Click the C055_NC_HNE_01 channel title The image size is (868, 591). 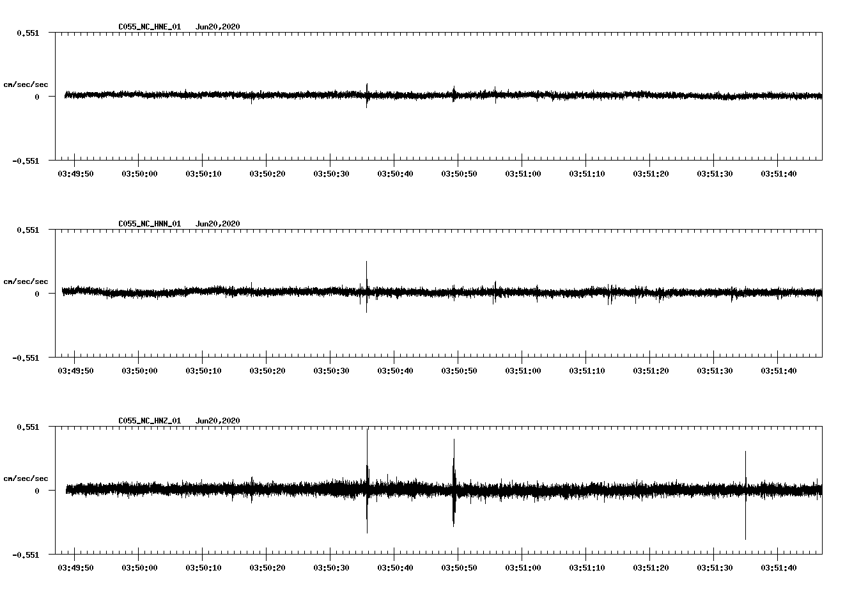click(x=150, y=27)
